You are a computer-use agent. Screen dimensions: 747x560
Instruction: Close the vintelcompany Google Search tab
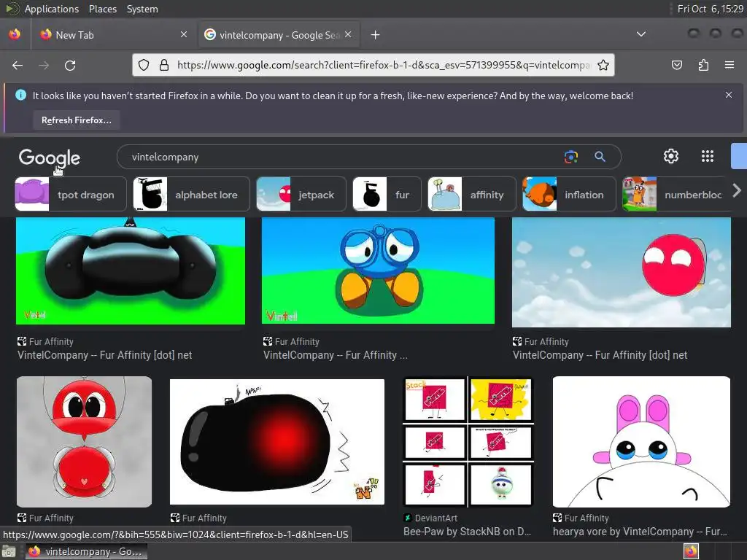(348, 34)
